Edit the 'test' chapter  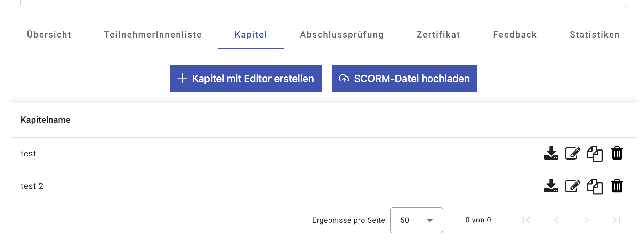[x=572, y=153]
